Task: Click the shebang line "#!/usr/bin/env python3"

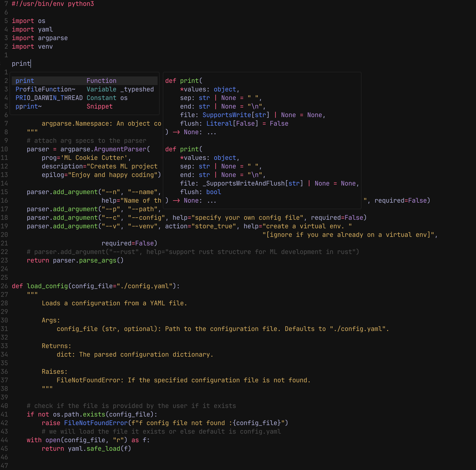Action: [x=53, y=4]
